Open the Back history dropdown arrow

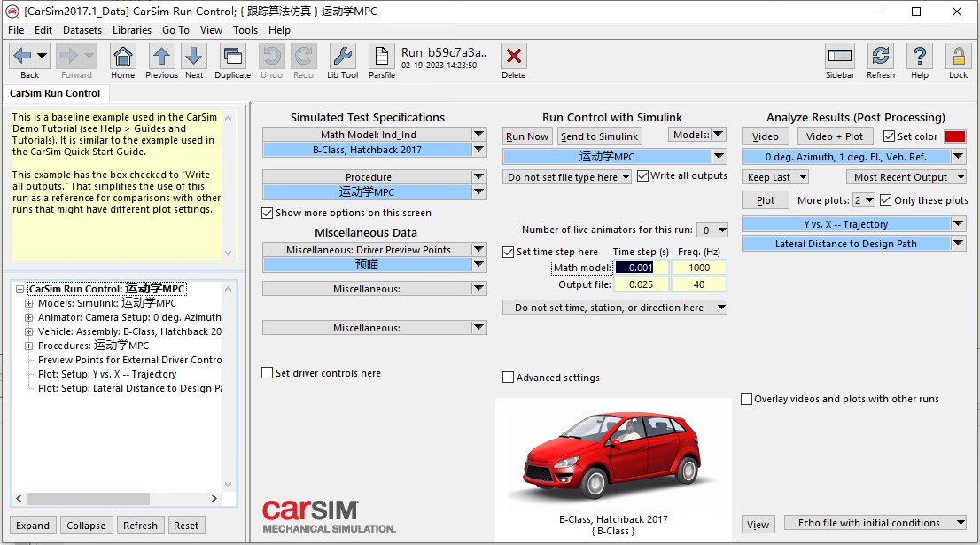click(43, 56)
